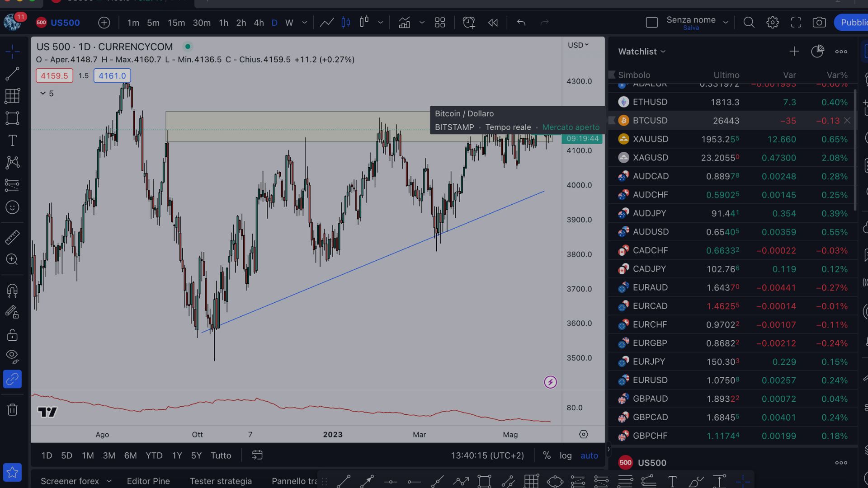The height and width of the screenshot is (488, 868).
Task: Expand the collapsed indicators legend showing 5
Action: click(x=47, y=94)
